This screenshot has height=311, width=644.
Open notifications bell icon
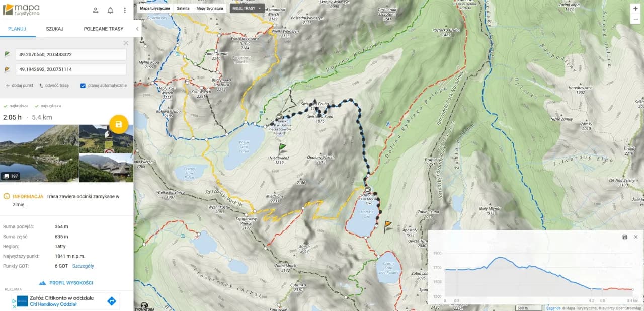click(x=110, y=10)
